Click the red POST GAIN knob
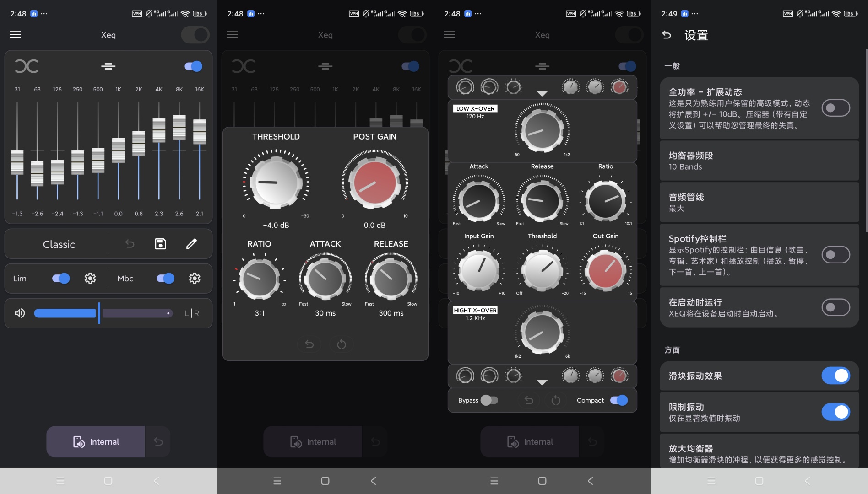This screenshot has width=868, height=494. tap(374, 183)
